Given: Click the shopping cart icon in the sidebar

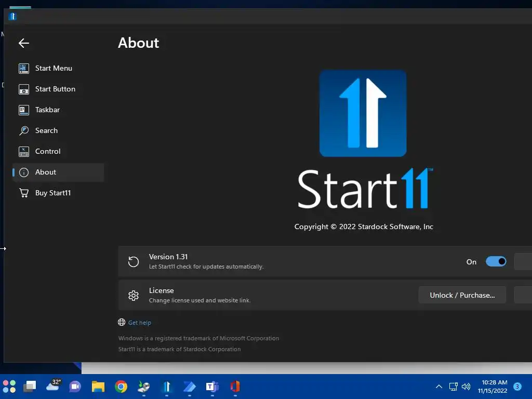Looking at the screenshot, I should (x=24, y=193).
